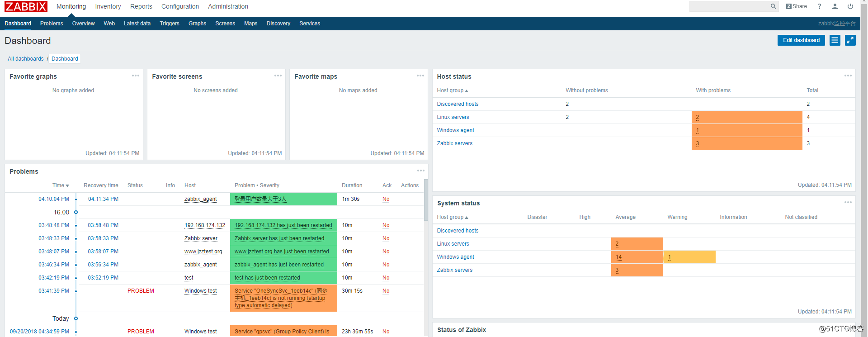Screen dimensions: 868x337
Task: Switch to the Maps tab
Action: pos(250,24)
